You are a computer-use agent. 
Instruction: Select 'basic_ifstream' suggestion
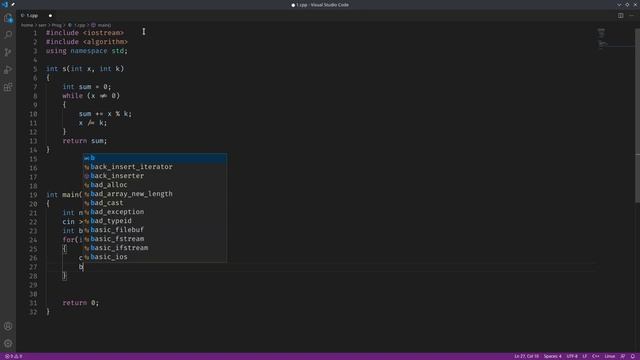(x=155, y=248)
